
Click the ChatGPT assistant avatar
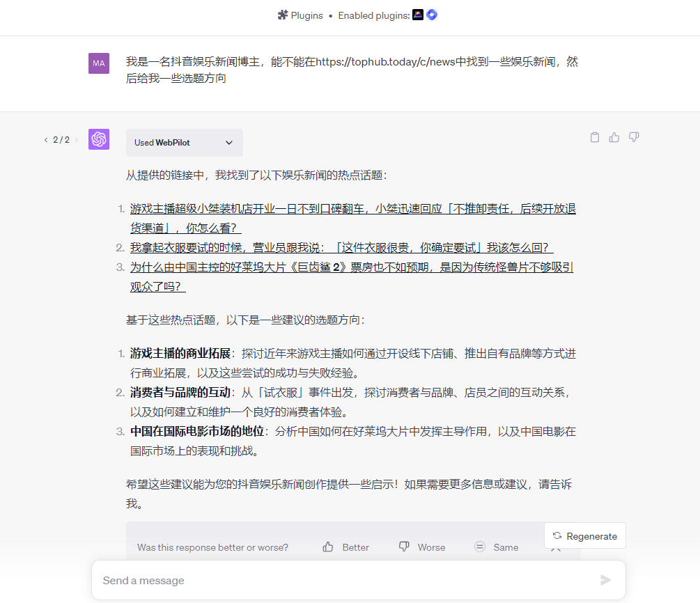[x=99, y=139]
